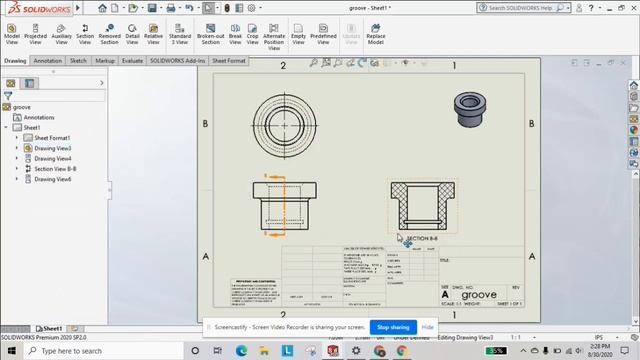
Task: Expand the Drawing View6 node
Action: (17, 179)
